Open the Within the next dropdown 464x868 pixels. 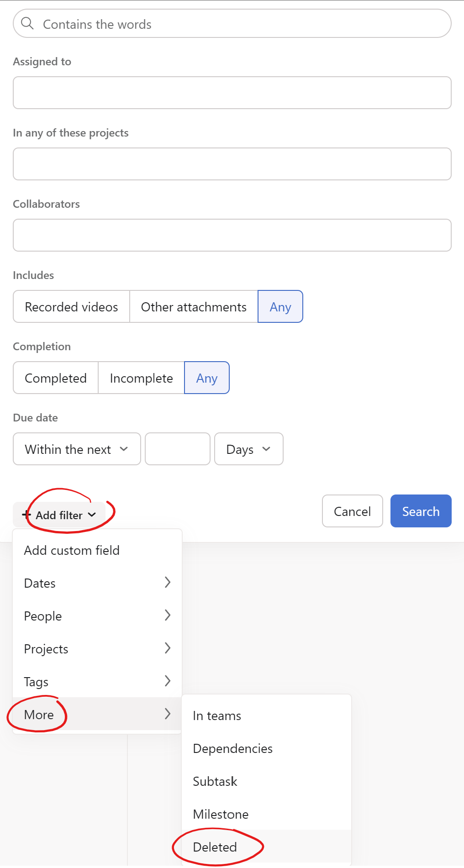[77, 449]
